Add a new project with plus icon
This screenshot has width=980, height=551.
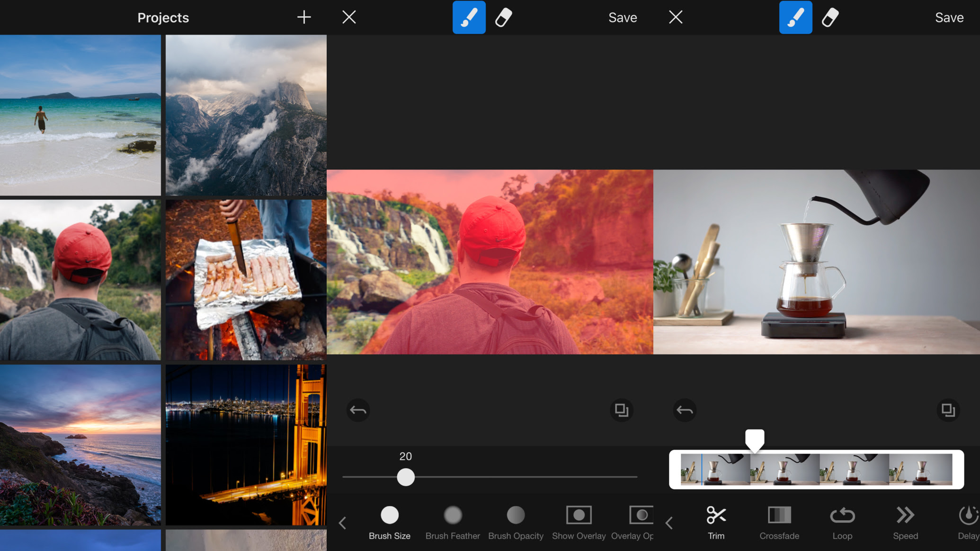(x=304, y=18)
